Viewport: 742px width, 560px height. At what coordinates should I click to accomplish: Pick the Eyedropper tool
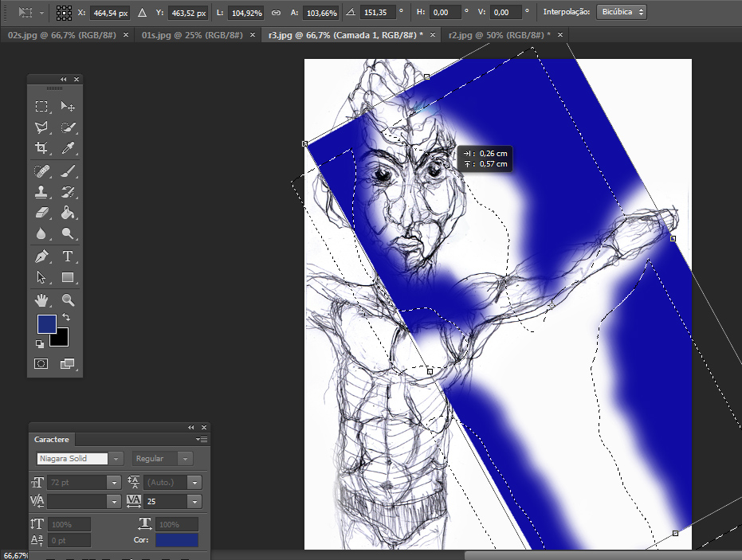[x=69, y=148]
